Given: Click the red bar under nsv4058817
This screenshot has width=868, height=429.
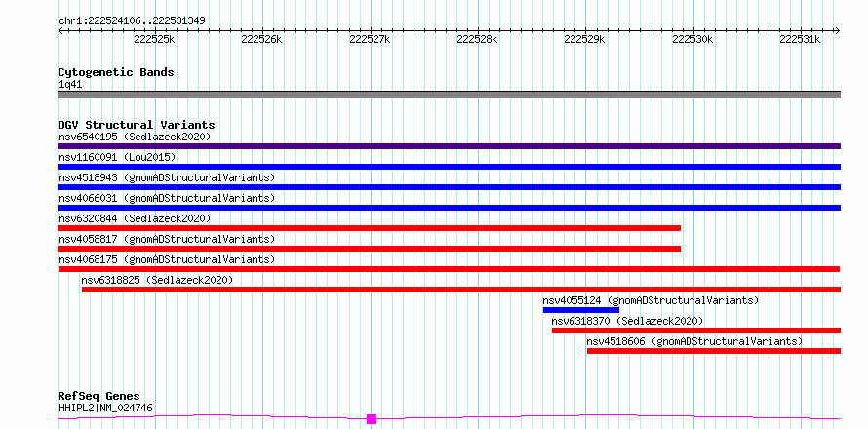Looking at the screenshot, I should coord(370,249).
